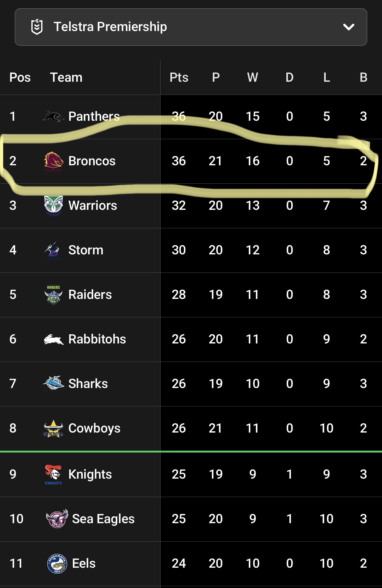382x588 pixels.
Task: Tap the Eels team logo
Action: point(57,563)
